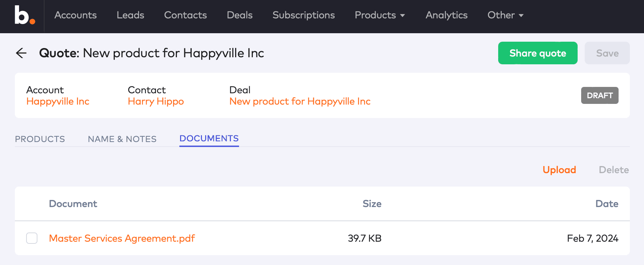This screenshot has width=644, height=265.
Task: Navigate to Contacts
Action: [185, 15]
